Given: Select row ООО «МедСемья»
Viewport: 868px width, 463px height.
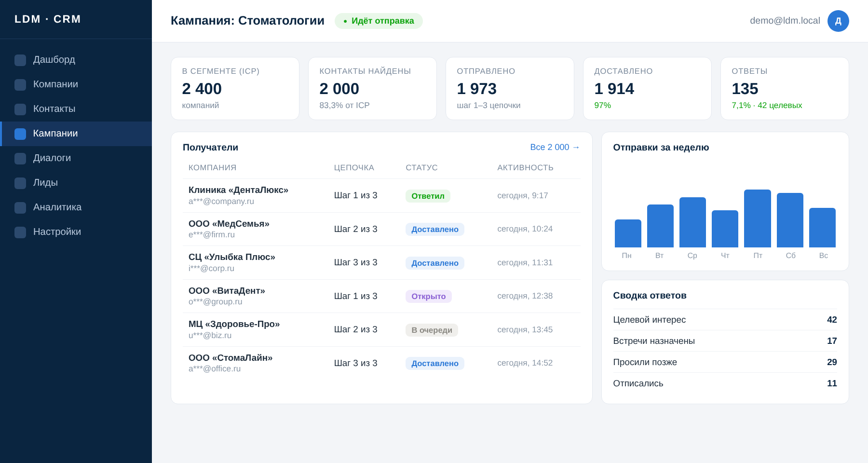Looking at the screenshot, I should [x=381, y=229].
